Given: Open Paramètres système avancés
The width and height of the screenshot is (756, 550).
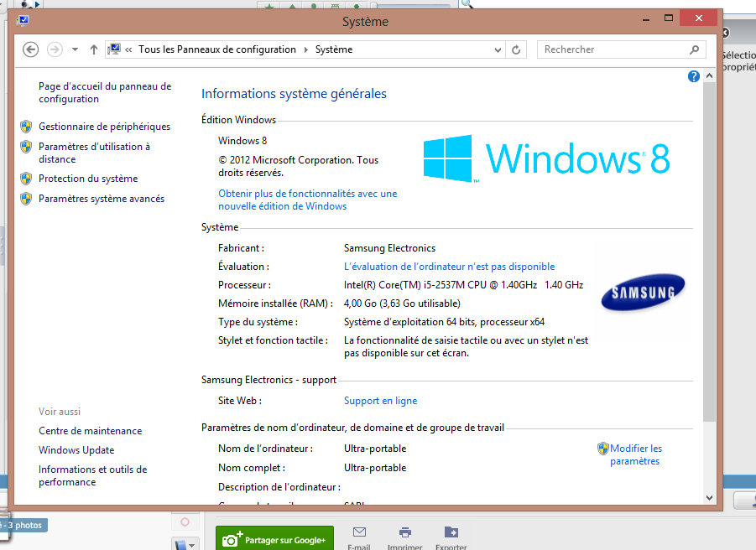Looking at the screenshot, I should [x=102, y=199].
